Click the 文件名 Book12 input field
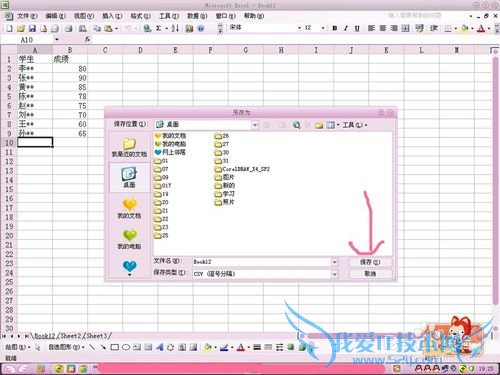Viewport: 500px width, 375px height. click(x=262, y=262)
